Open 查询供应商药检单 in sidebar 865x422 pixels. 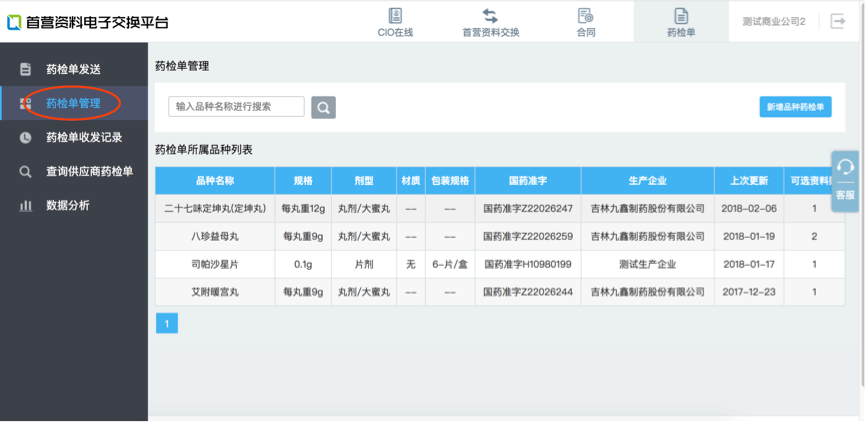point(89,172)
